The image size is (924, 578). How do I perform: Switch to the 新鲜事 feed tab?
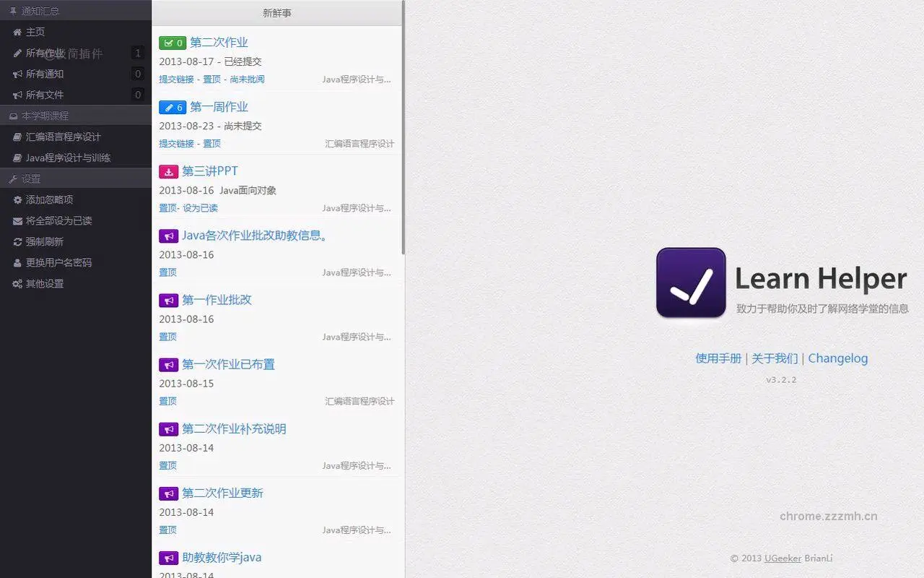[277, 13]
